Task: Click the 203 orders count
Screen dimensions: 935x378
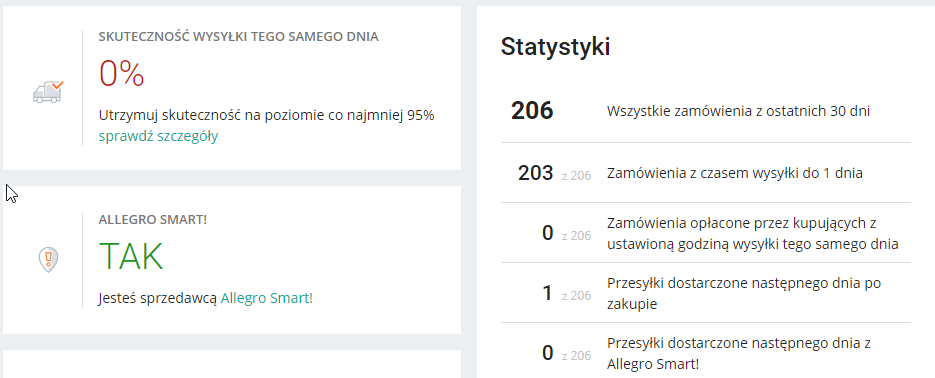Action: pyautogui.click(x=535, y=173)
